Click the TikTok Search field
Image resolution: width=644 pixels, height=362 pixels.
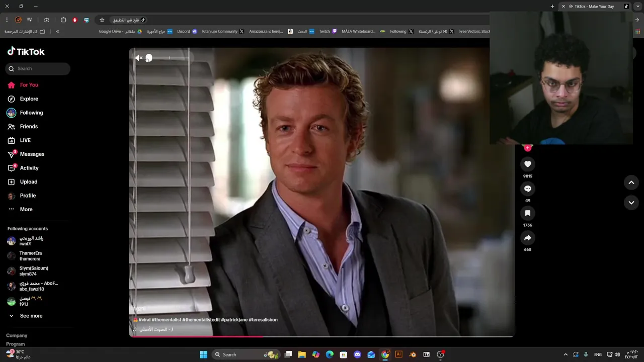tap(38, 68)
